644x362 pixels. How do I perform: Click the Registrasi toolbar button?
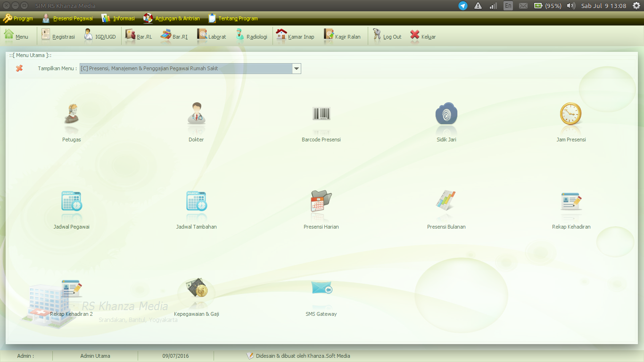tap(58, 36)
